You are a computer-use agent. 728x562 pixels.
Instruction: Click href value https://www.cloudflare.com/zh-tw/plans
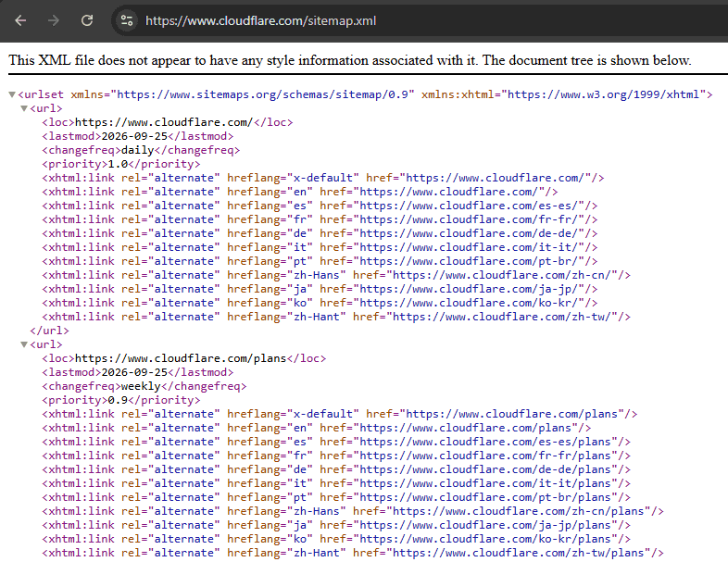pos(518,554)
